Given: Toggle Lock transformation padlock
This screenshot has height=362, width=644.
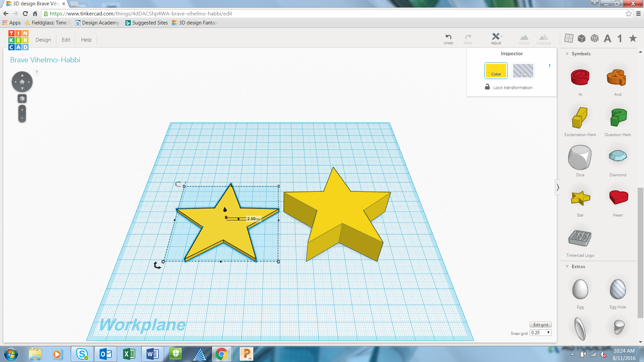Looking at the screenshot, I should pyautogui.click(x=487, y=87).
